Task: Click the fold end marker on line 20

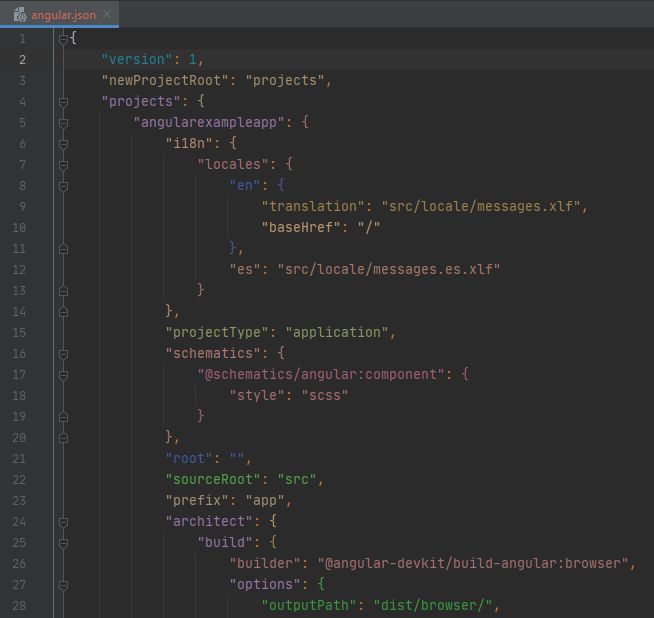Action: 63,438
